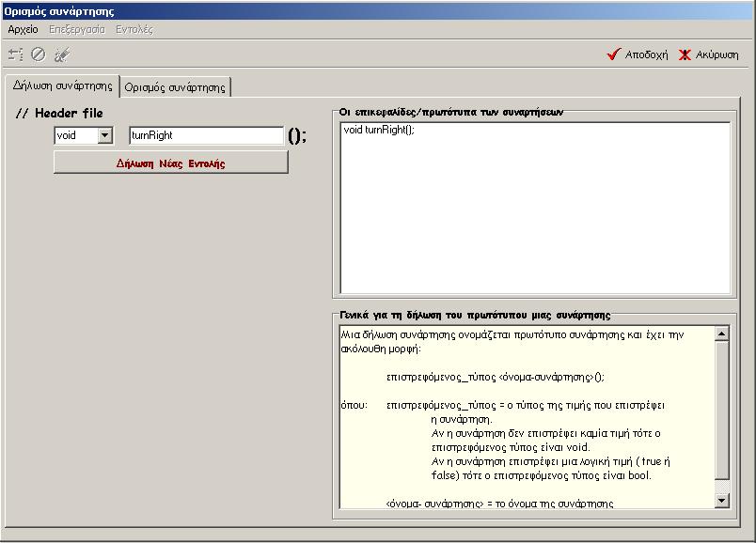The image size is (756, 543).
Task: Switch to the Δήλωση συνάρτησης tab
Action: [x=63, y=85]
